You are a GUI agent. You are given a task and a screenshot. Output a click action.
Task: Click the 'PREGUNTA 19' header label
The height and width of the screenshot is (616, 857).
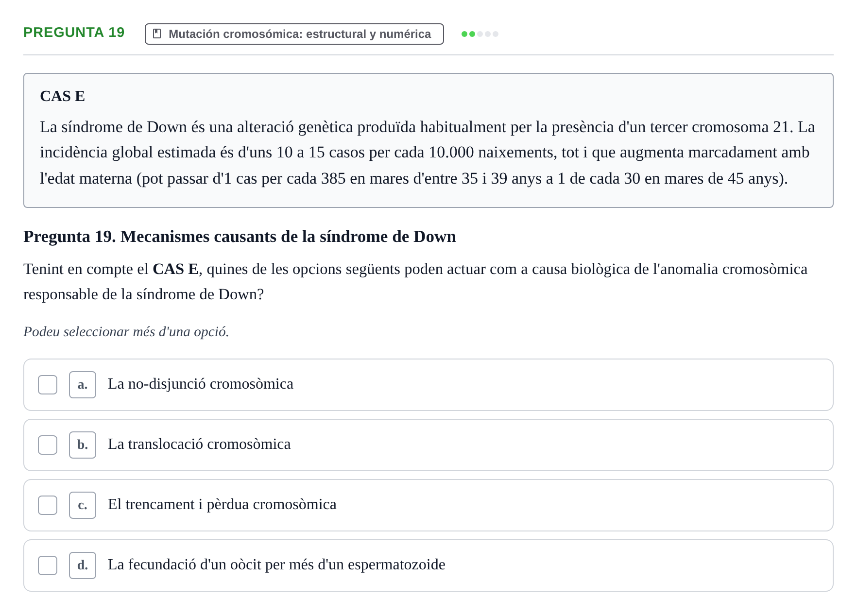[x=74, y=32]
